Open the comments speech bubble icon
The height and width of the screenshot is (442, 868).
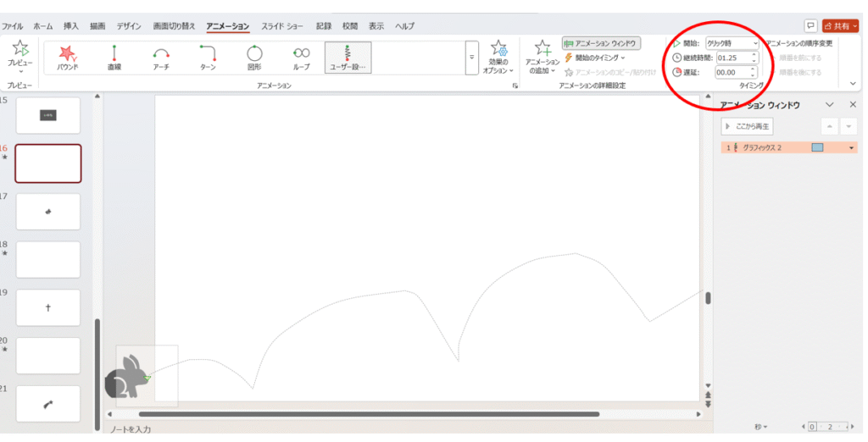(811, 26)
